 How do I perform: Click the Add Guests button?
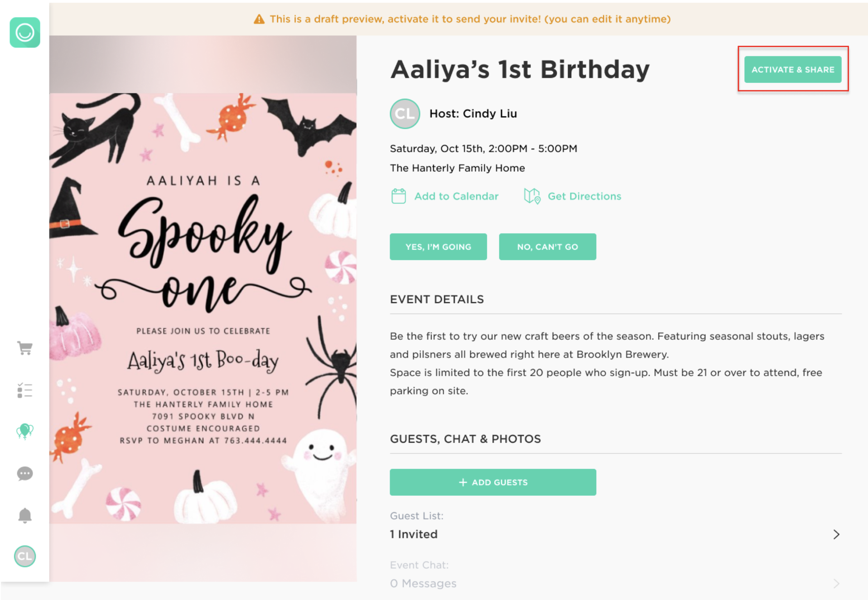click(492, 482)
